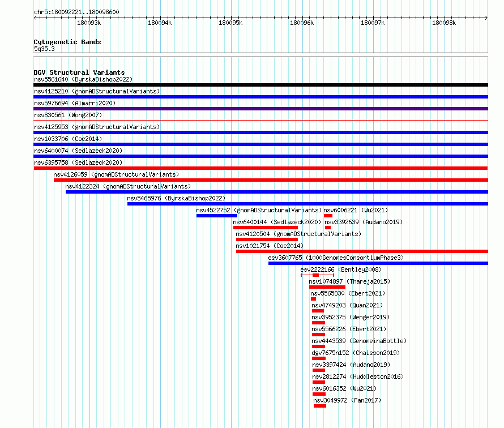Open nsv4522752 (gnomADStructuralVariants) label
The image size is (504, 428).
click(x=259, y=210)
